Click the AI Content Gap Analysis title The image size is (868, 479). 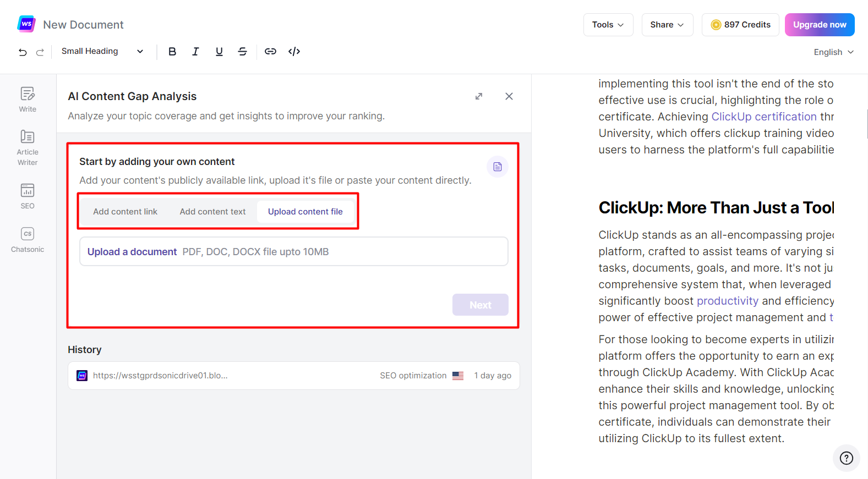point(132,96)
